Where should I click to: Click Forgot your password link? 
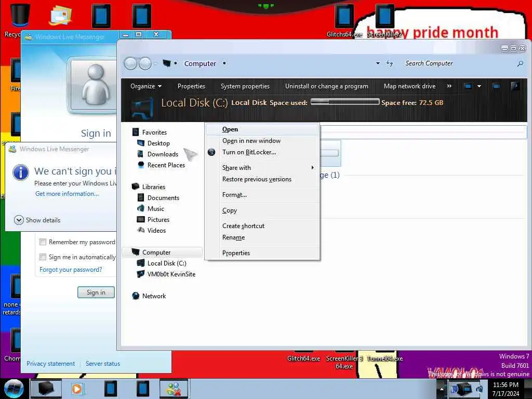pyautogui.click(x=71, y=270)
